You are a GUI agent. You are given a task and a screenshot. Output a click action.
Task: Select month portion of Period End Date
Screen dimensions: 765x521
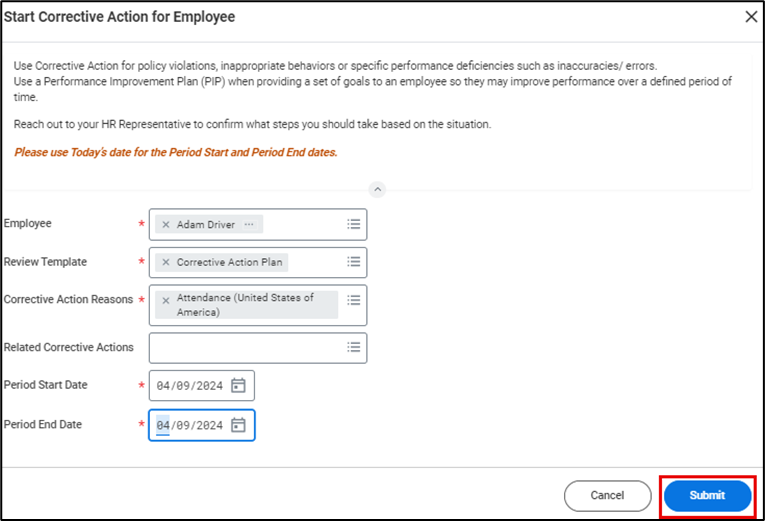click(x=162, y=425)
